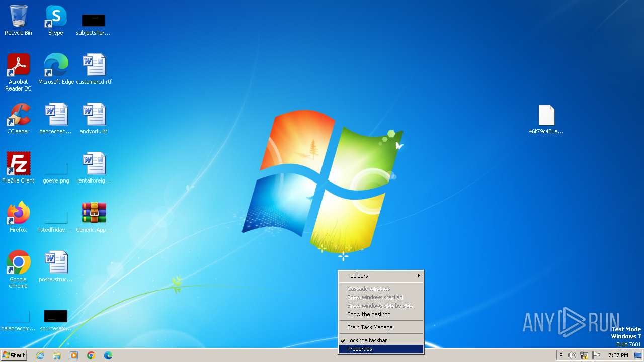Select the listedfriday file icon
Image resolution: width=644 pixels, height=362 pixels.
(x=56, y=221)
